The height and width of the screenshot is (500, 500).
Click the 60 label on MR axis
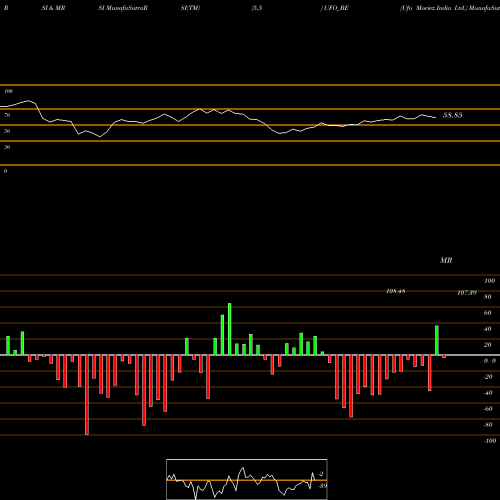pos(488,313)
